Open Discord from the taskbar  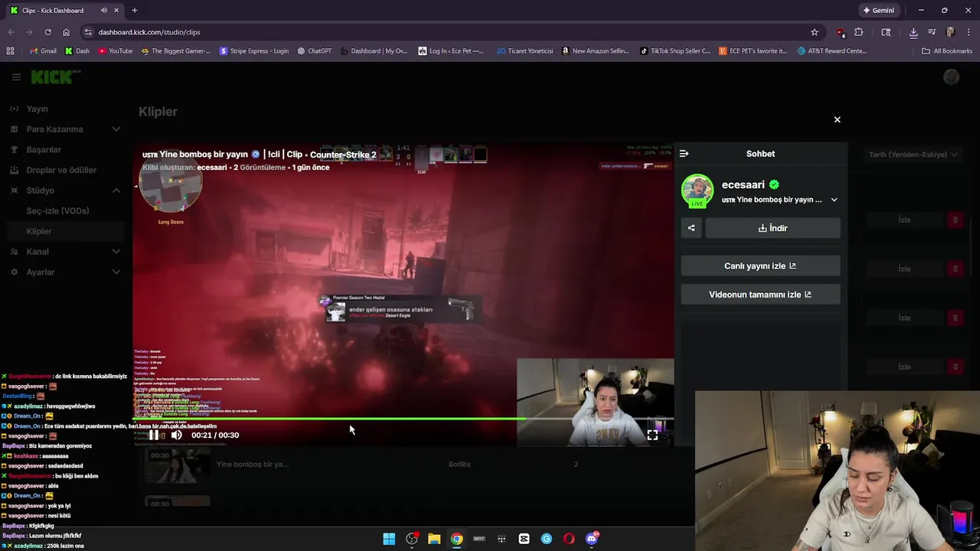(592, 539)
